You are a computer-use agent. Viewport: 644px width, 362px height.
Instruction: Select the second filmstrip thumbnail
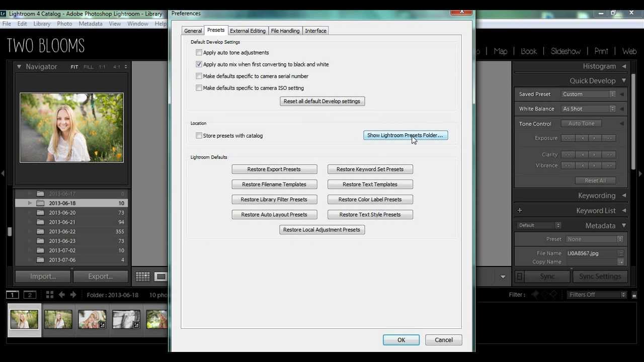pyautogui.click(x=58, y=320)
